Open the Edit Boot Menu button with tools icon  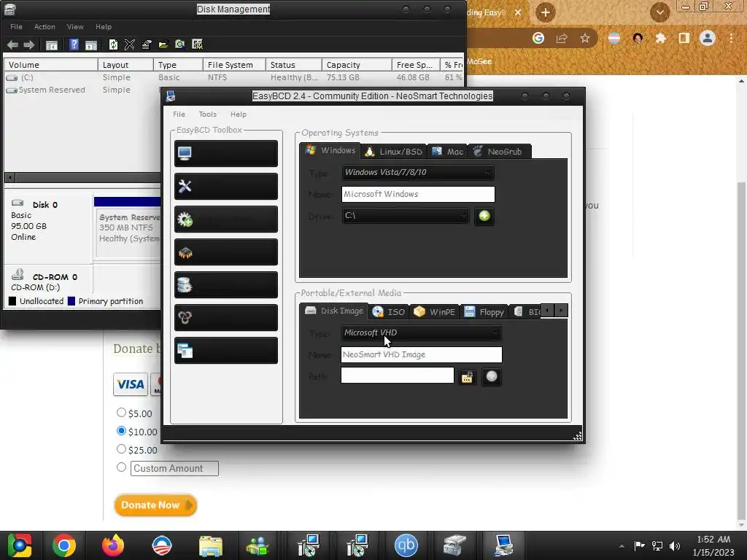[x=226, y=186]
